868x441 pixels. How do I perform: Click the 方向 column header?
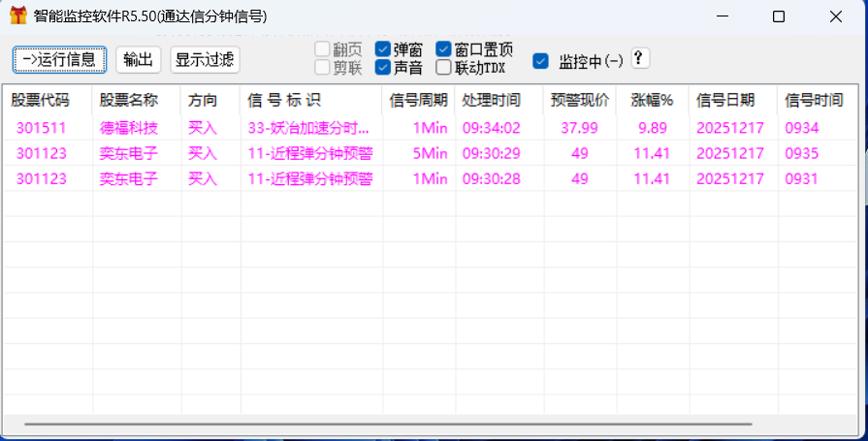tap(210, 100)
